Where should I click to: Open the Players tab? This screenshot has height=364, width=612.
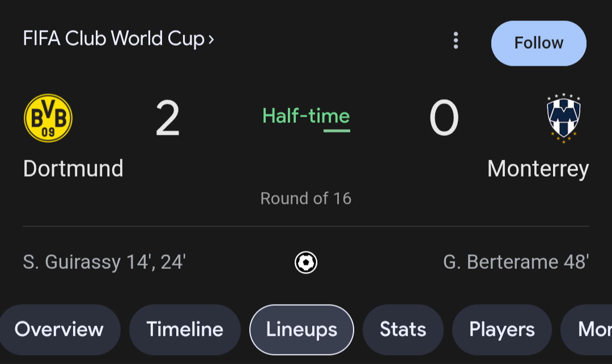point(502,329)
